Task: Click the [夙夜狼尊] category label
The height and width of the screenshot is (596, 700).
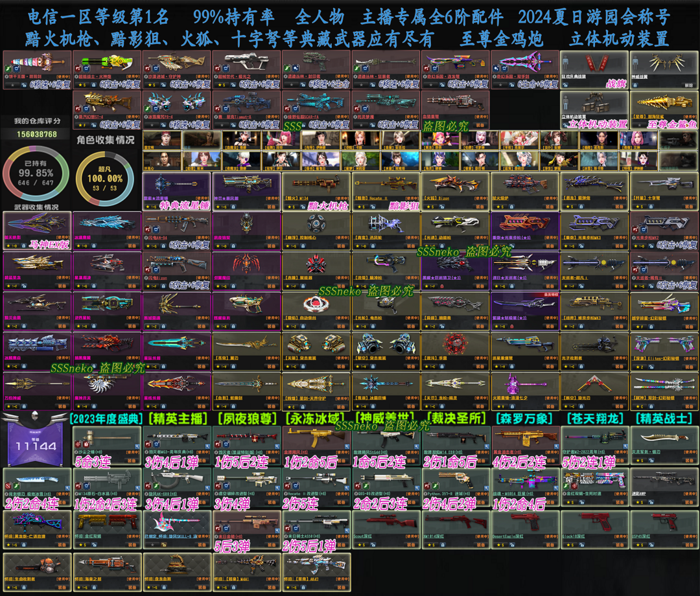Action: pyautogui.click(x=248, y=418)
